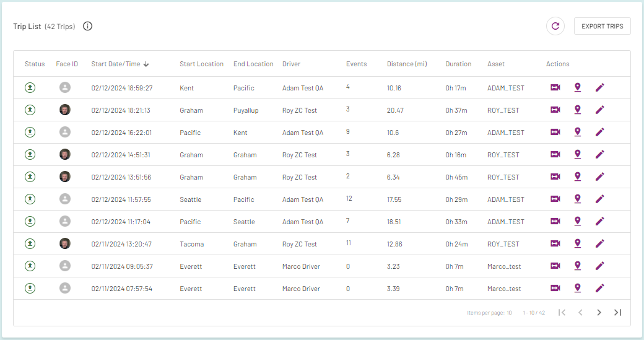Image resolution: width=644 pixels, height=340 pixels.
Task: Click blank Face ID avatar, 18:59:27 trip
Action: [x=65, y=87]
